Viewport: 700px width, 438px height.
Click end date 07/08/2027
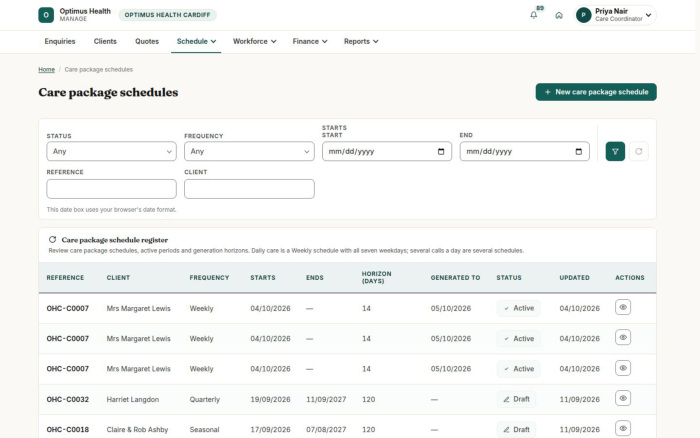coord(326,430)
